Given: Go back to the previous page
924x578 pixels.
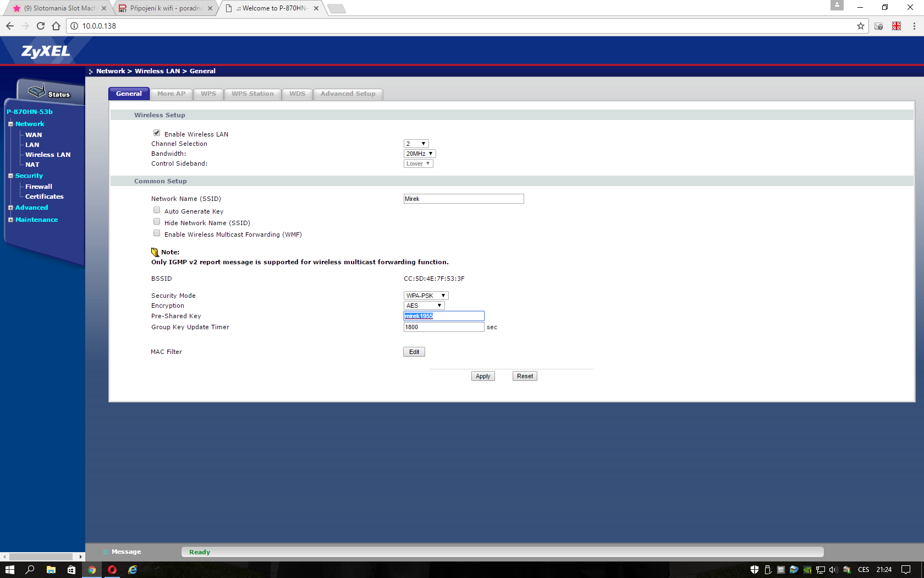Looking at the screenshot, I should click(x=10, y=26).
